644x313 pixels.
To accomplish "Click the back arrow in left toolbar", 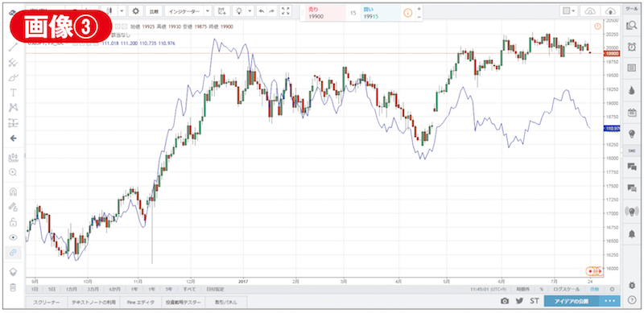I will (x=13, y=138).
